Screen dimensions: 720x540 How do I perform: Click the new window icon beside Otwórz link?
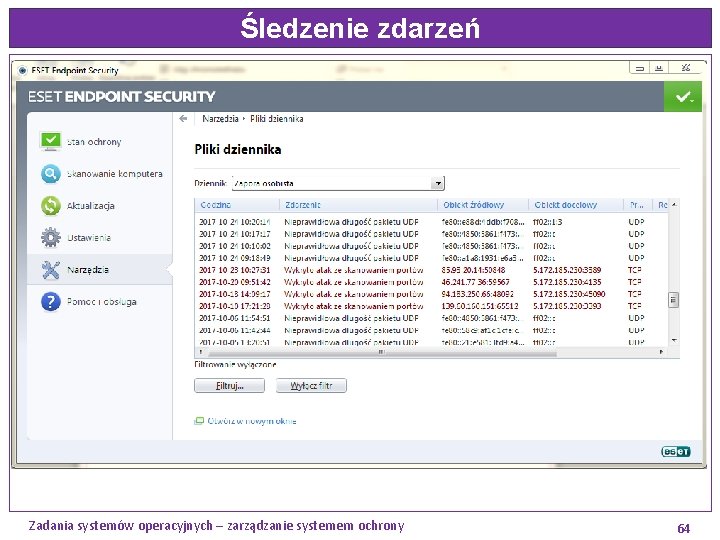199,421
